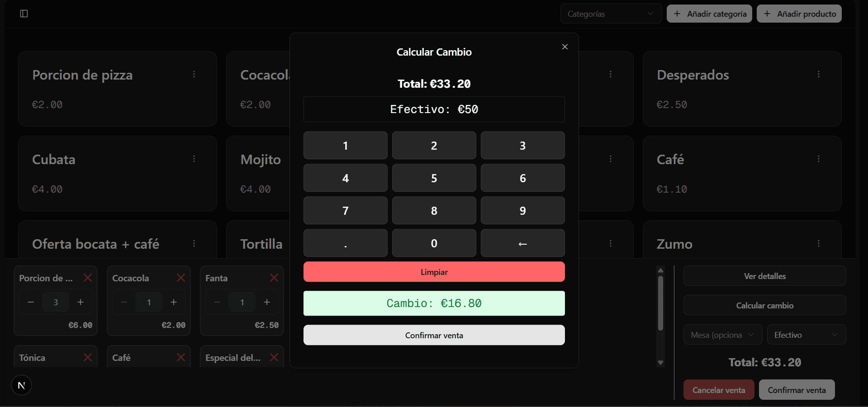Click the Efectivo €50 amount field
This screenshot has width=868, height=407.
[434, 109]
